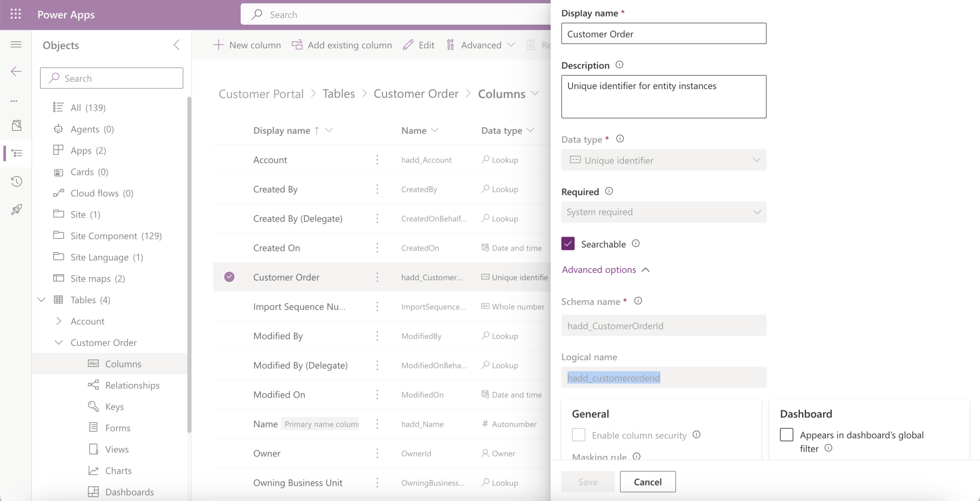The image size is (980, 501).
Task: Click the Schema name info icon
Action: pyautogui.click(x=638, y=301)
